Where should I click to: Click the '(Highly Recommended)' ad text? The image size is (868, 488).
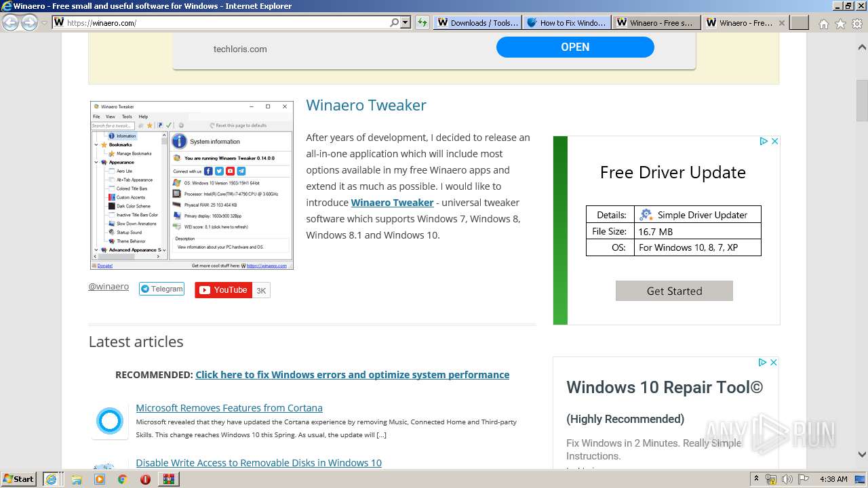pos(625,419)
